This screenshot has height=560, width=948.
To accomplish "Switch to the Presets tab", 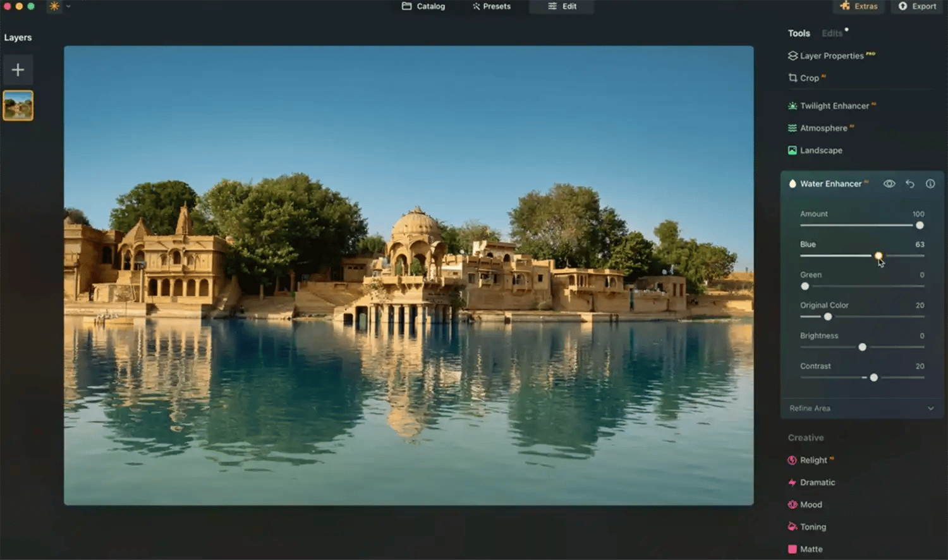I will tap(491, 6).
